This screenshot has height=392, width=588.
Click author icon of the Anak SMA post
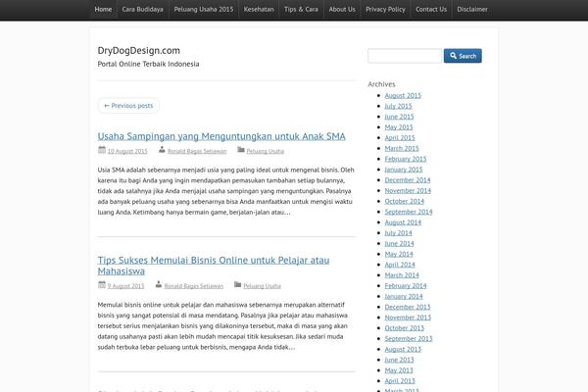coord(162,150)
